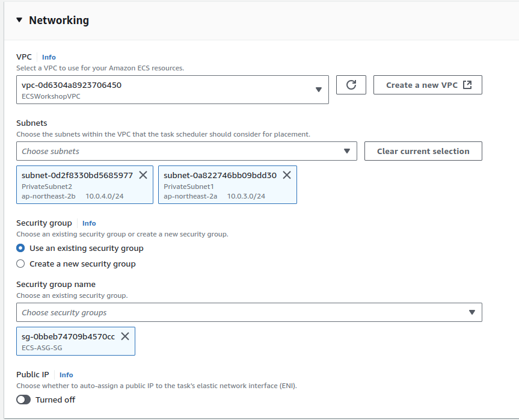
Task: Remove PrivateSubnet1 subnet chip
Action: (x=287, y=175)
